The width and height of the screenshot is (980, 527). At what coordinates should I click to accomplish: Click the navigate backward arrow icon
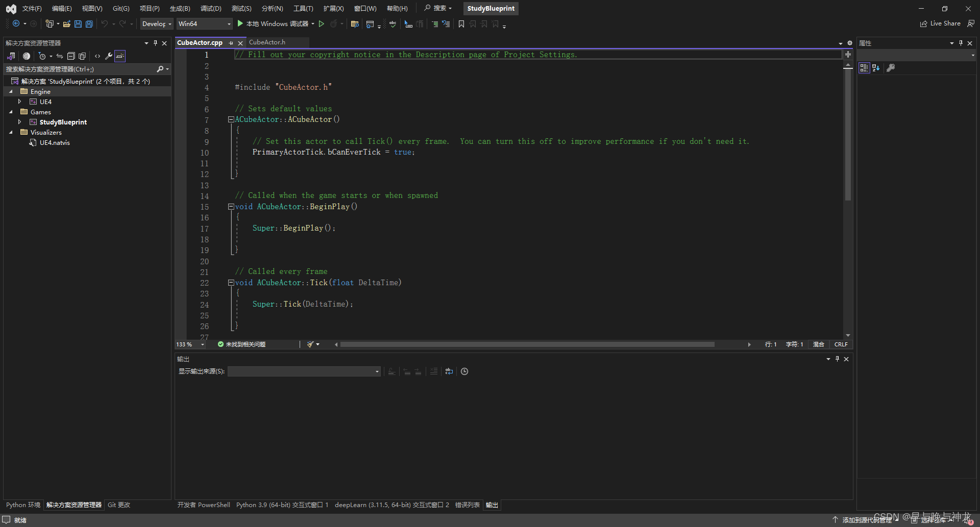pos(16,23)
